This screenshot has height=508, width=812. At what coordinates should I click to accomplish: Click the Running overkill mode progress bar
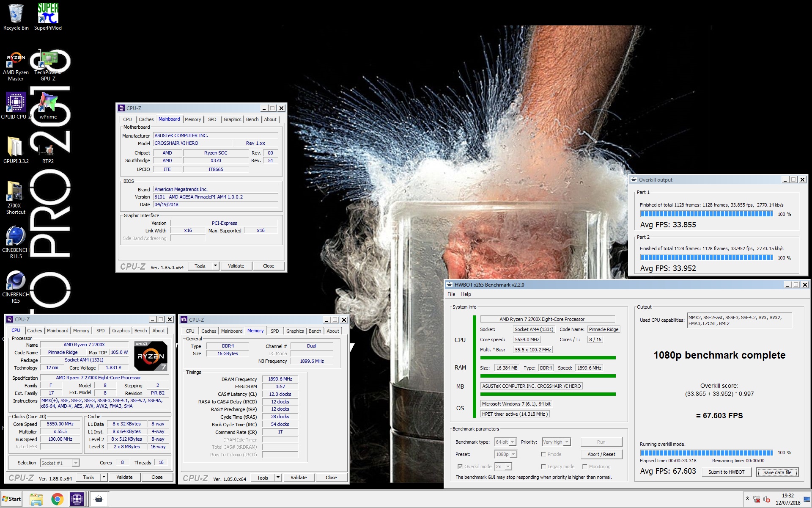point(706,453)
